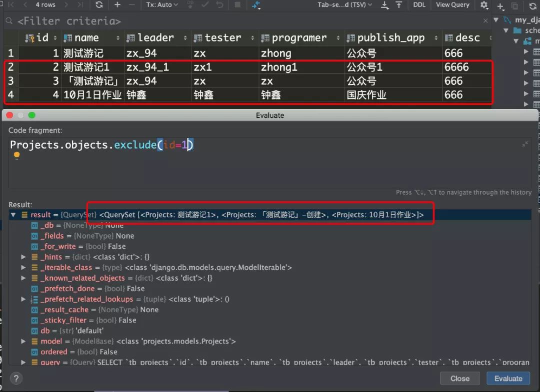
Task: Click the expand editor icon in Evaluate
Action: (525, 144)
